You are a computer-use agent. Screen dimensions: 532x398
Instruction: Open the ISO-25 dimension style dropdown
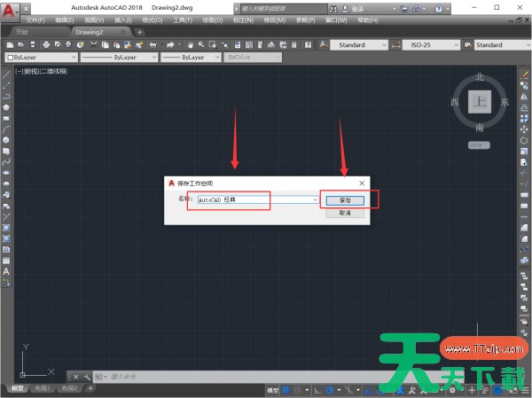434,44
